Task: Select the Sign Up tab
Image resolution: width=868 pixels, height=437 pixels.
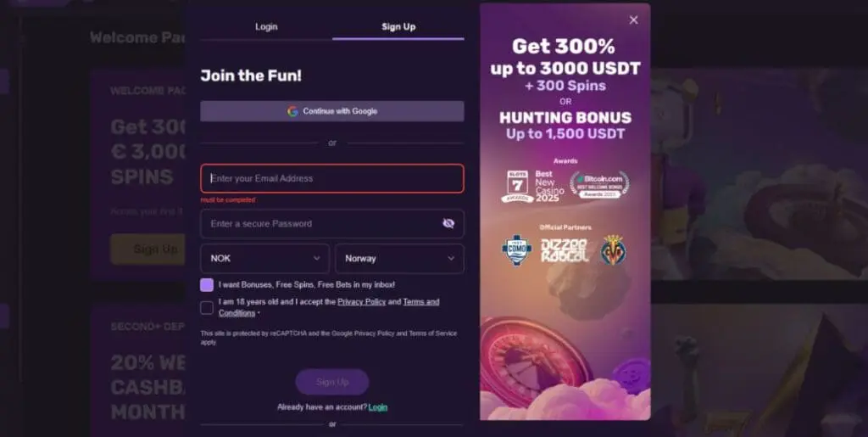Action: click(x=398, y=26)
